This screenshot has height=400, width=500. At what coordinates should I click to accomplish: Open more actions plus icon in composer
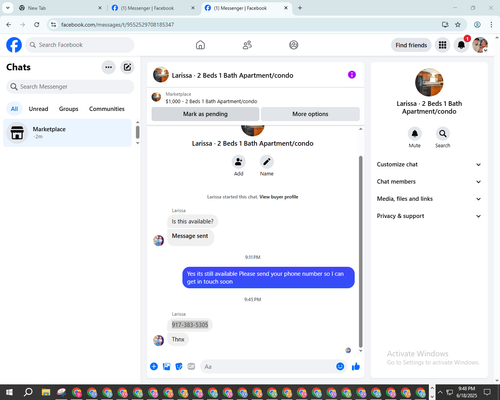(x=154, y=367)
